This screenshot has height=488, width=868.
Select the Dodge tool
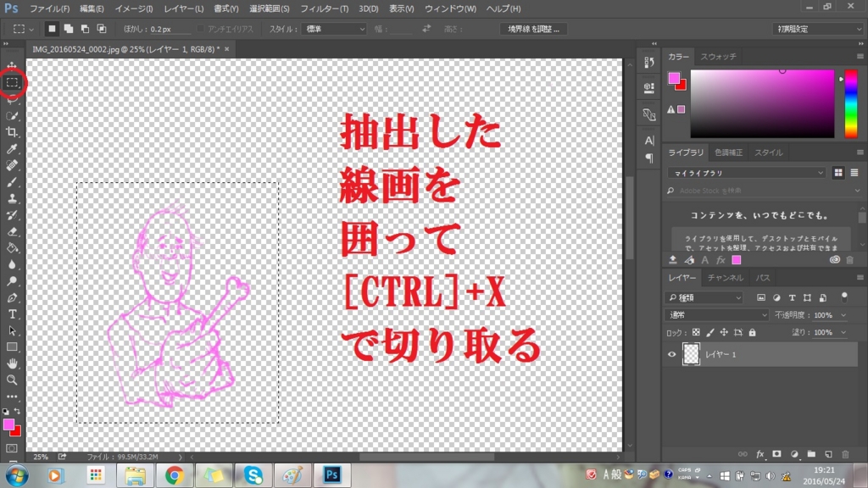[x=12, y=281]
